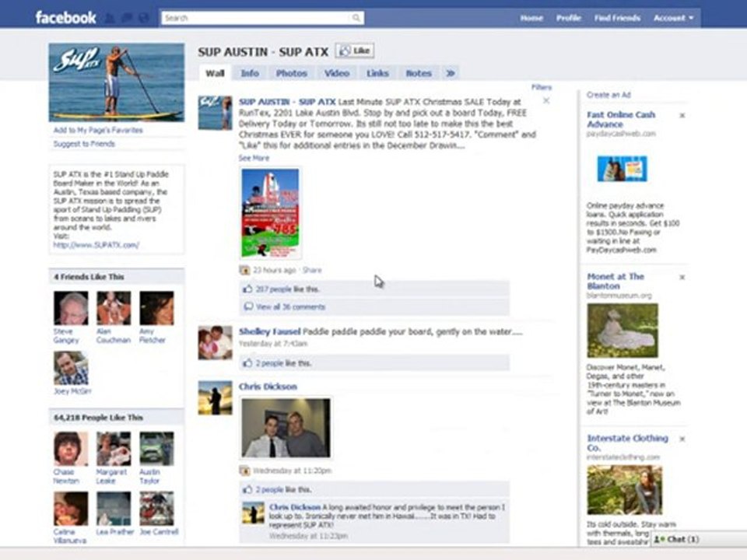Click Suggest to Friends link
This screenshot has height=560, width=747.
(84, 144)
